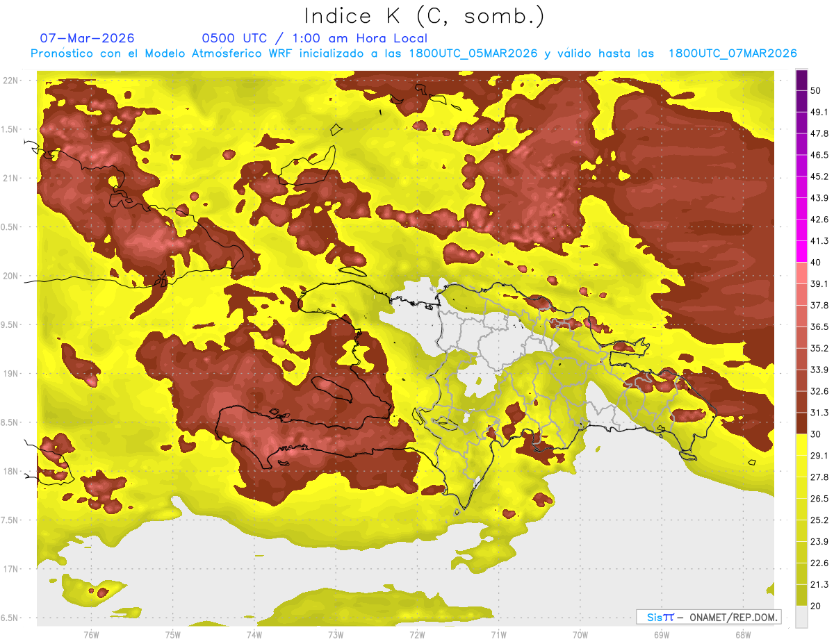Click the dark purple segment above 50
The height and width of the screenshot is (644, 834).
(801, 81)
